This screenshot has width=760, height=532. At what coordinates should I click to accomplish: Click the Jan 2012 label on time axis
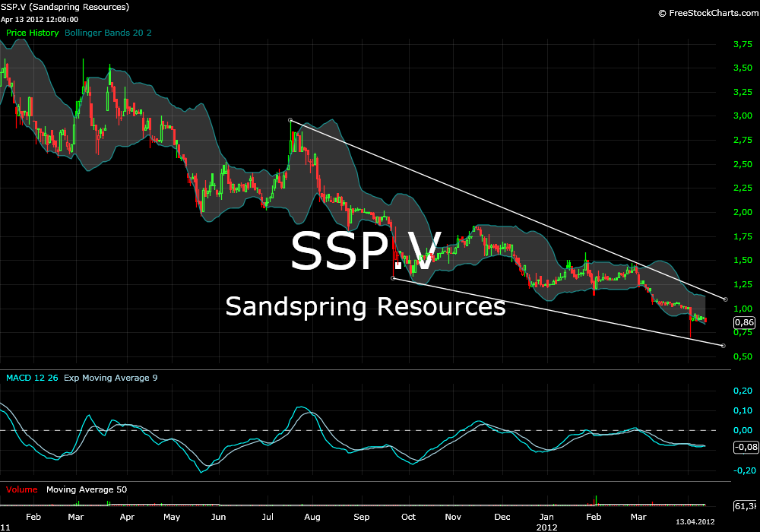pos(546,522)
